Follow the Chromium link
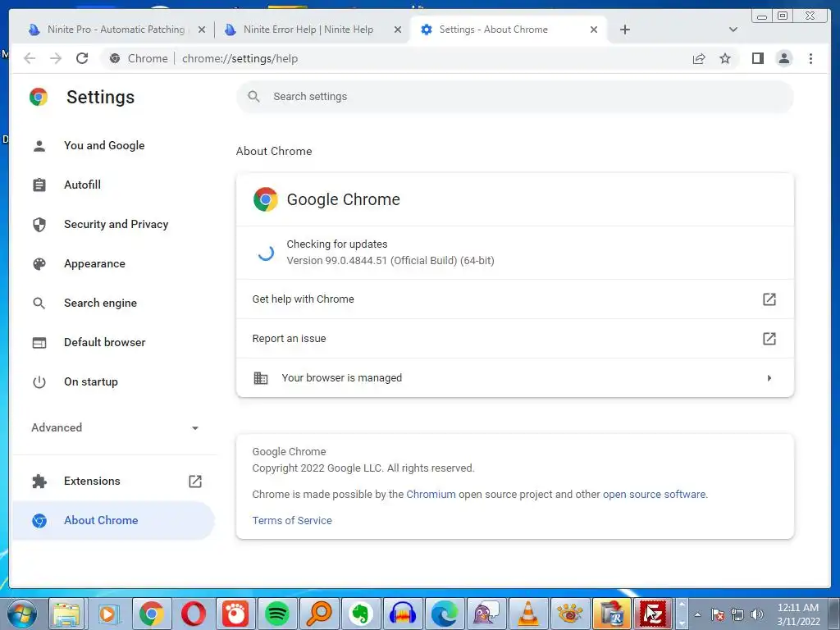 click(431, 494)
